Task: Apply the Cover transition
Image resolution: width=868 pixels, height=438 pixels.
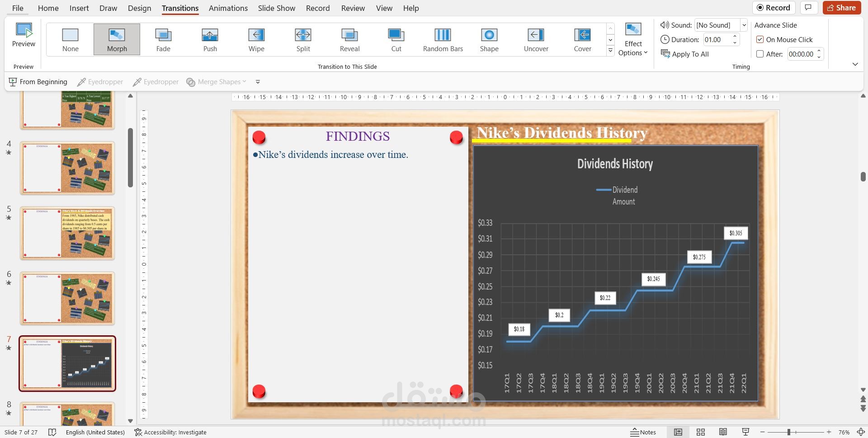Action: click(x=582, y=40)
